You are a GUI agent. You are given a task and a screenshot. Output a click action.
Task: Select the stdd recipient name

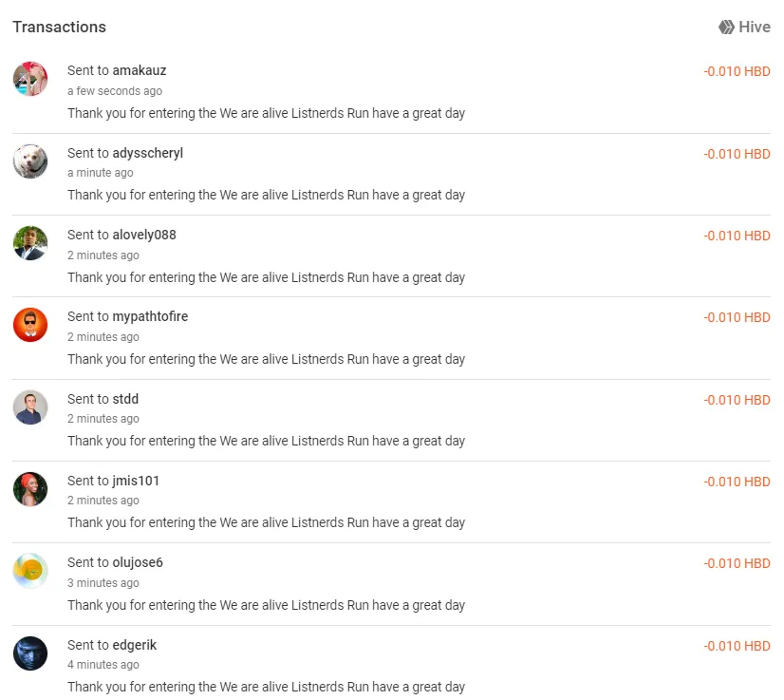[125, 399]
